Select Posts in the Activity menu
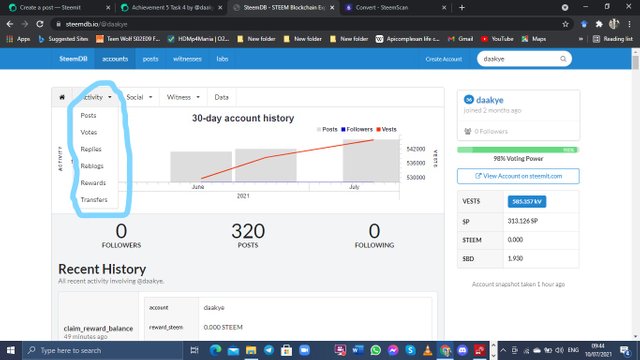The image size is (640, 360). click(x=88, y=116)
